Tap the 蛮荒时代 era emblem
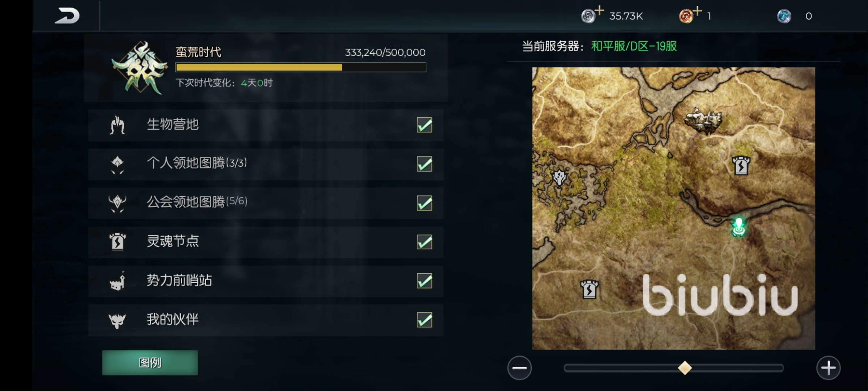868x391 pixels. tap(140, 68)
